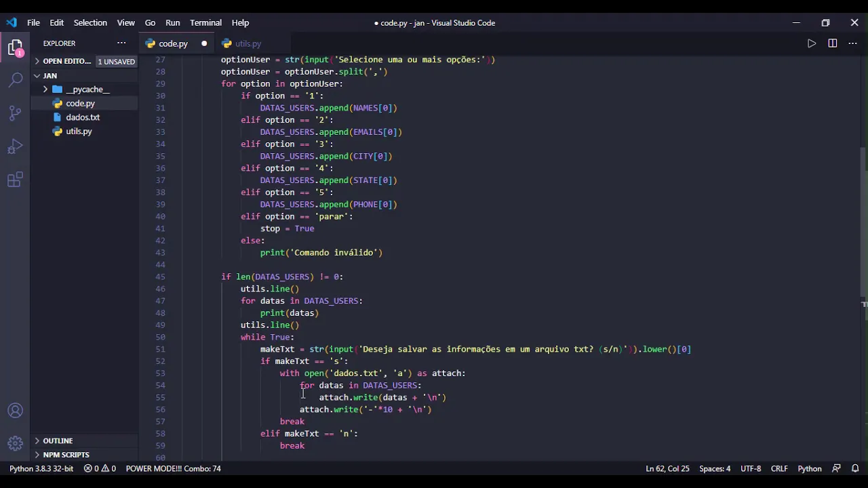Image resolution: width=868 pixels, height=488 pixels.
Task: Split the editor to the right
Action: click(832, 43)
